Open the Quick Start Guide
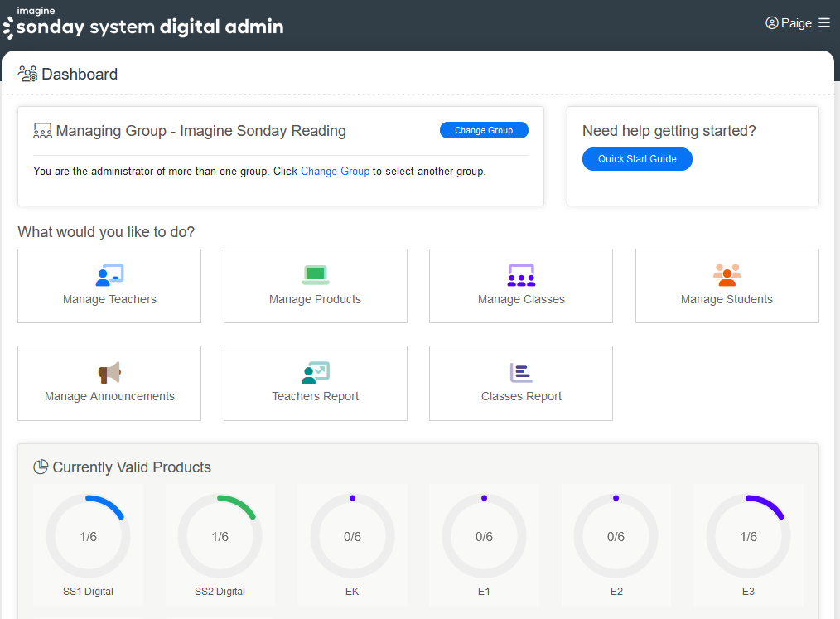The width and height of the screenshot is (840, 619). pyautogui.click(x=637, y=159)
